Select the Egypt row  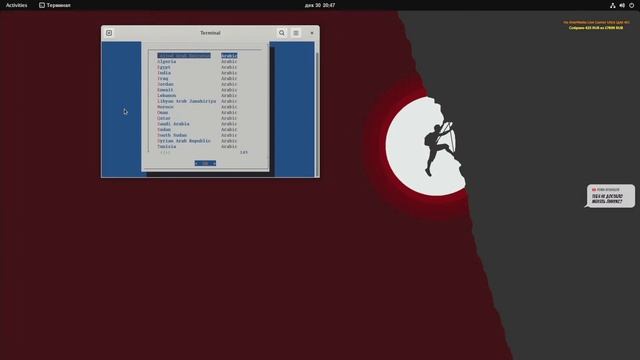(x=197, y=67)
